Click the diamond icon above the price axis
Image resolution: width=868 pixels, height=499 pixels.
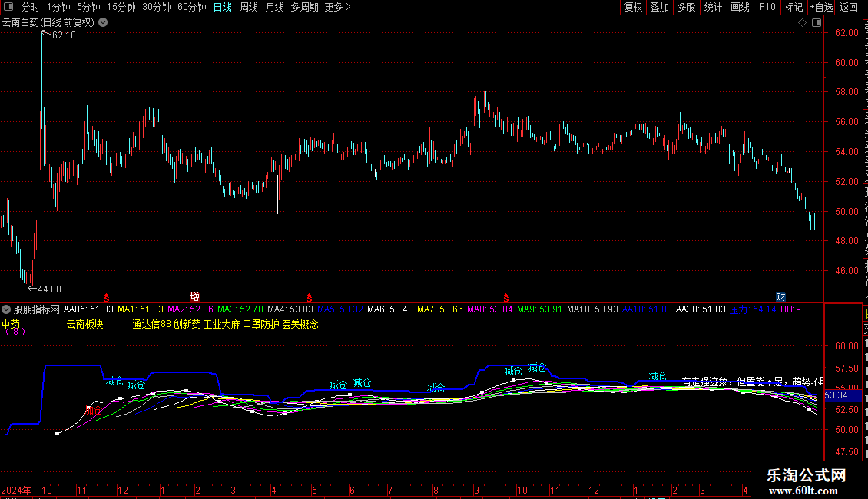pyautogui.click(x=802, y=23)
